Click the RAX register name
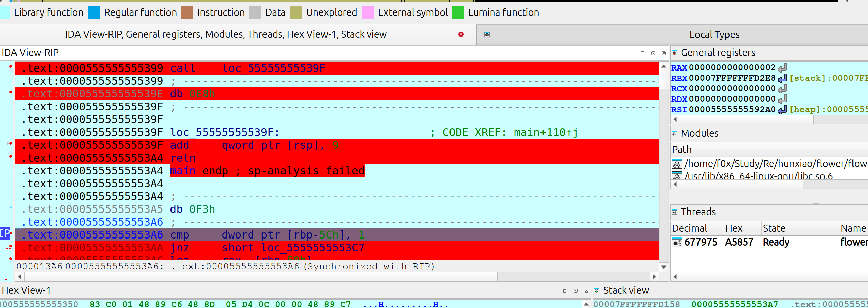The width and height of the screenshot is (868, 308). 679,67
